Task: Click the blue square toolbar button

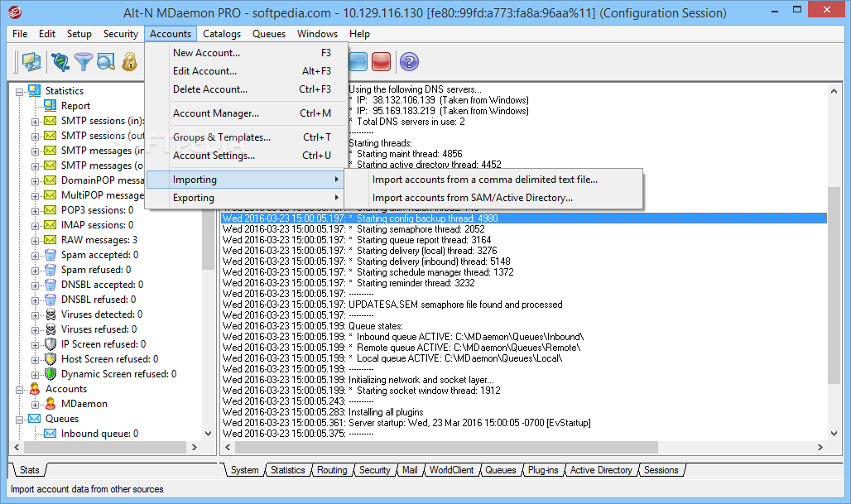Action: (x=358, y=62)
